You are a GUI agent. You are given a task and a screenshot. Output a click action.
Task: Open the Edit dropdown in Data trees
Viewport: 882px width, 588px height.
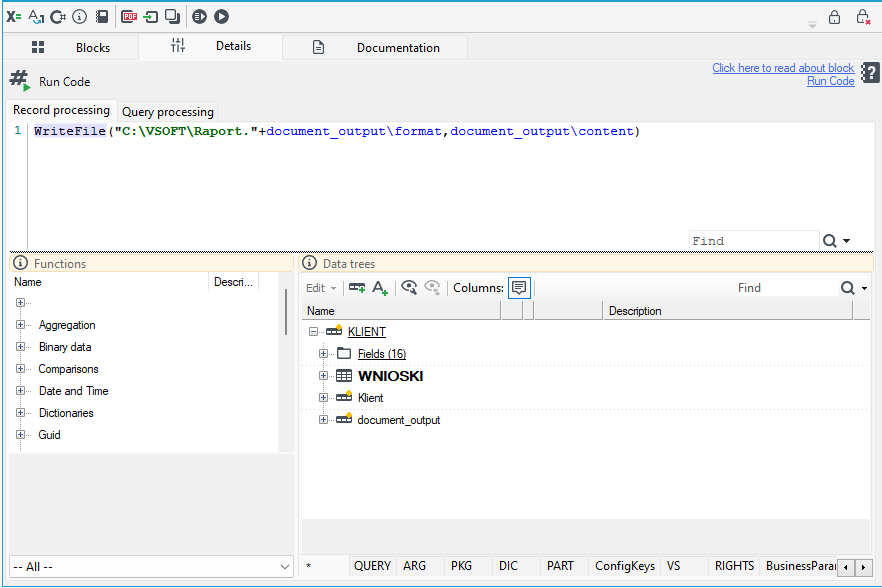tap(321, 288)
